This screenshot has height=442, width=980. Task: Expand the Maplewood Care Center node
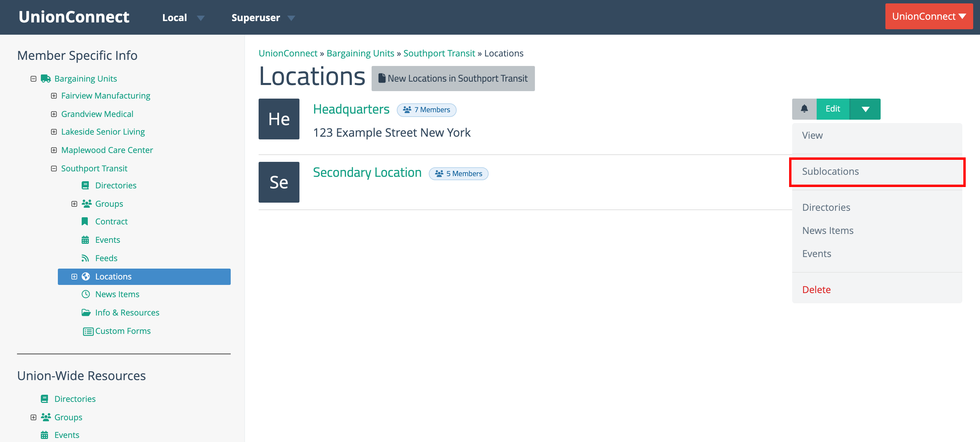tap(54, 150)
